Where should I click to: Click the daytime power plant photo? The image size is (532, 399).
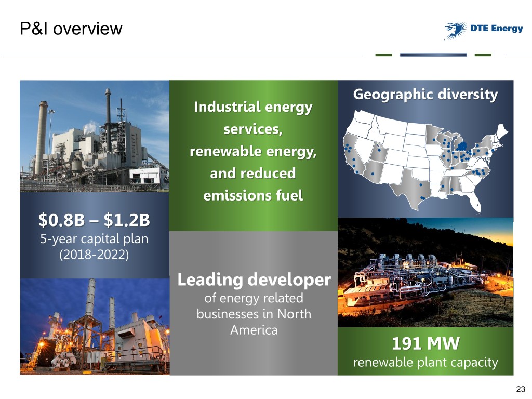pyautogui.click(x=95, y=137)
